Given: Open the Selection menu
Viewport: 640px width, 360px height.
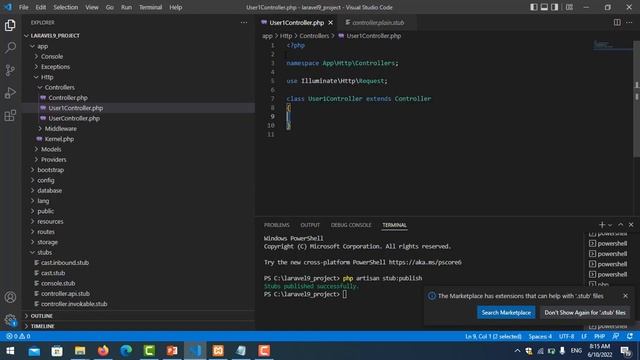Looking at the screenshot, I should (65, 7).
